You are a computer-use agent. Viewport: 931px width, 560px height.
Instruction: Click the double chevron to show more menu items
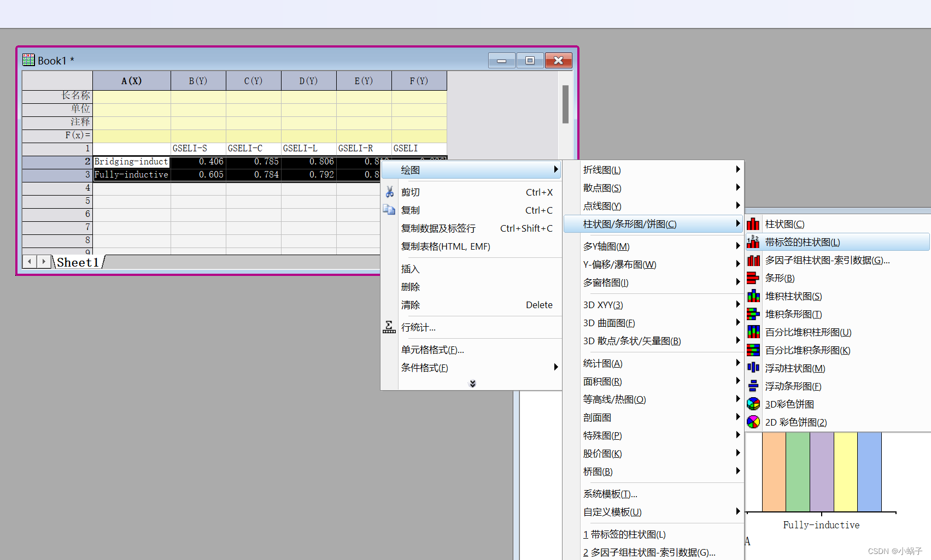[472, 384]
